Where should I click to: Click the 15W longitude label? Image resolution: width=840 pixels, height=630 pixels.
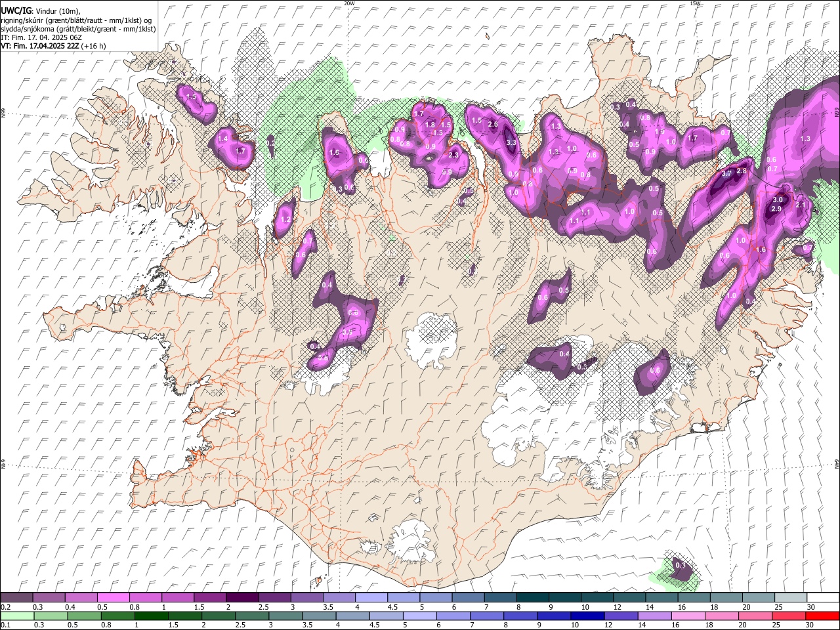[695, 3]
